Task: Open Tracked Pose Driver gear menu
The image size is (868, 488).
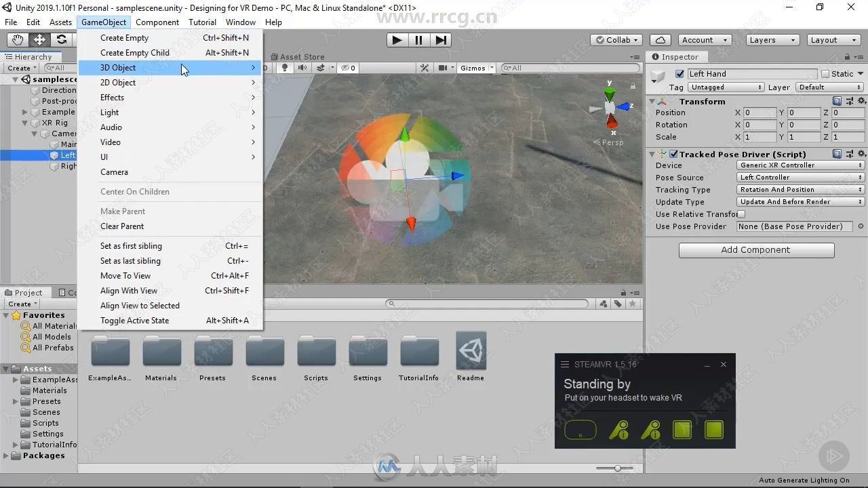Action: point(862,154)
